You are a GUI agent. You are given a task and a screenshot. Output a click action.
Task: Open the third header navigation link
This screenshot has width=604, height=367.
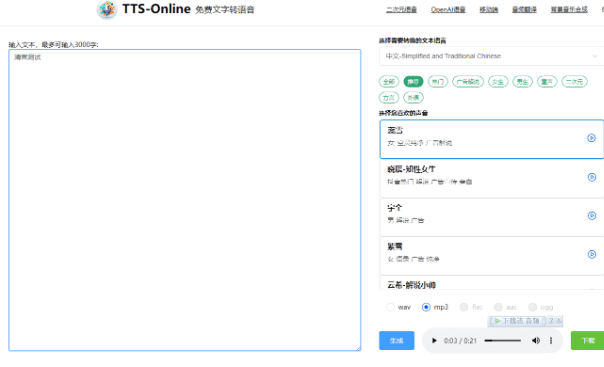coord(488,10)
